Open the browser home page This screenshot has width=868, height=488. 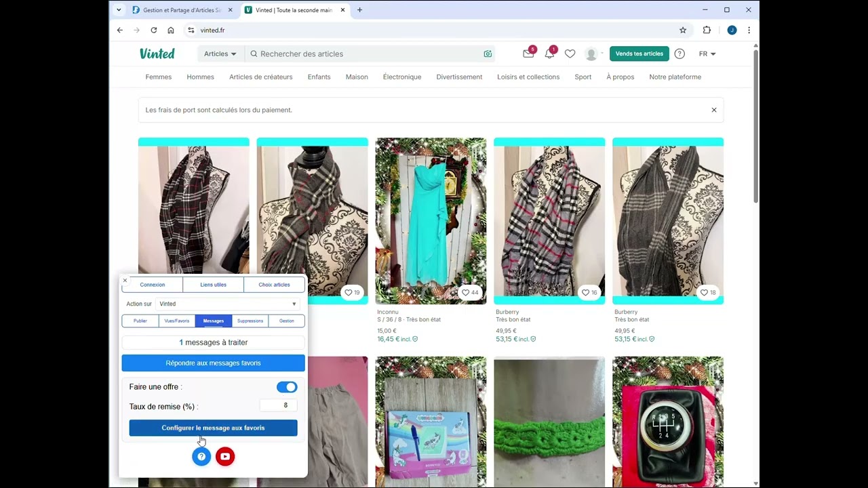click(171, 30)
